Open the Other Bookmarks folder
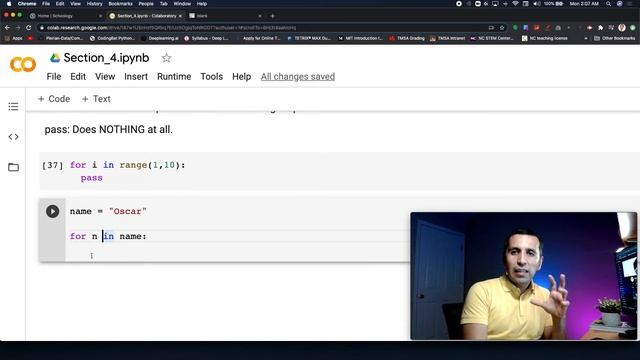 click(615, 38)
